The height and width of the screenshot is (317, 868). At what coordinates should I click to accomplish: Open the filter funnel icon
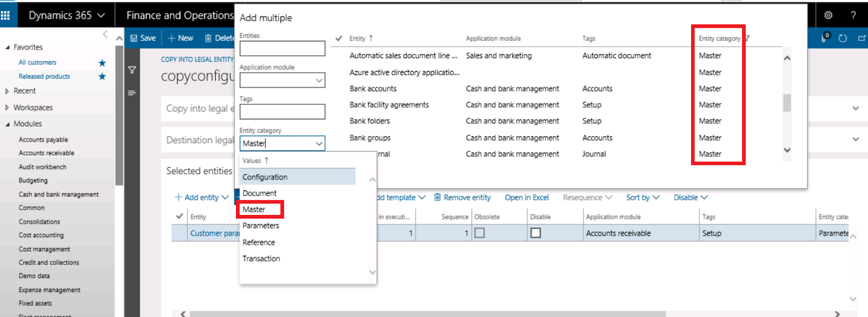(x=132, y=69)
